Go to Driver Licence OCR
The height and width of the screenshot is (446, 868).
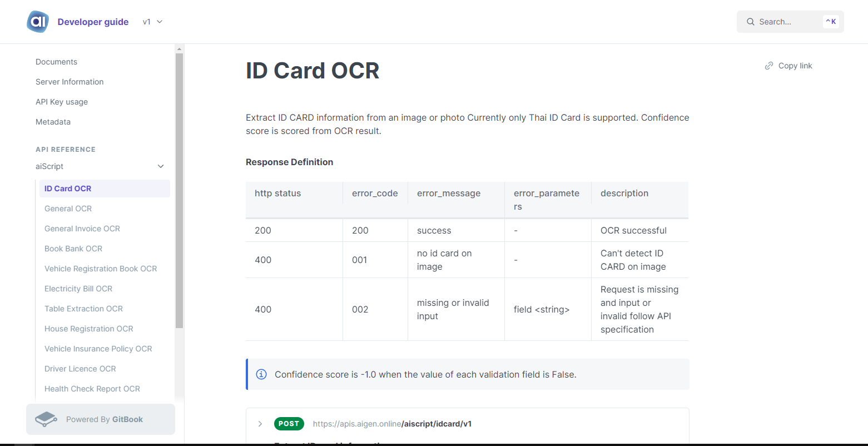[x=80, y=369]
